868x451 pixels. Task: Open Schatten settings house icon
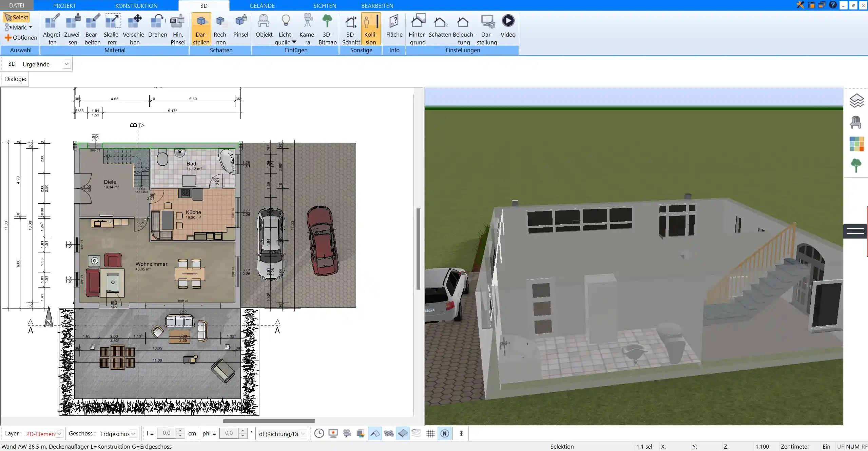440,26
